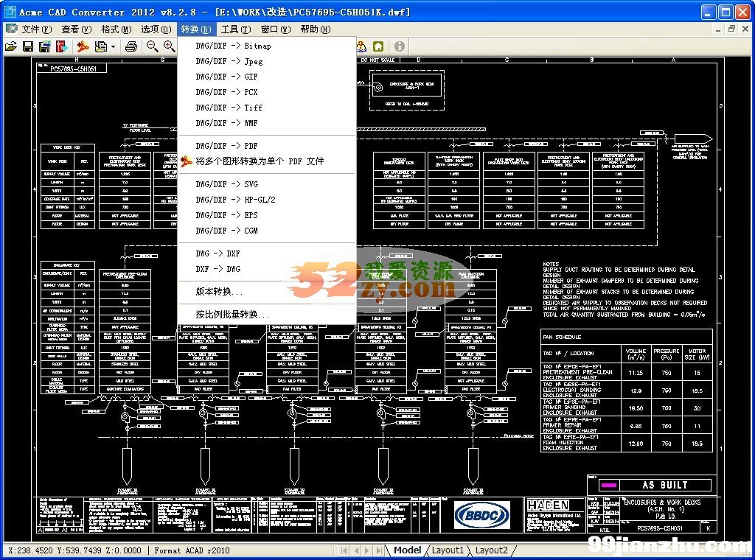The height and width of the screenshot is (560, 755).
Task: Click the red export file icon
Action: click(61, 46)
